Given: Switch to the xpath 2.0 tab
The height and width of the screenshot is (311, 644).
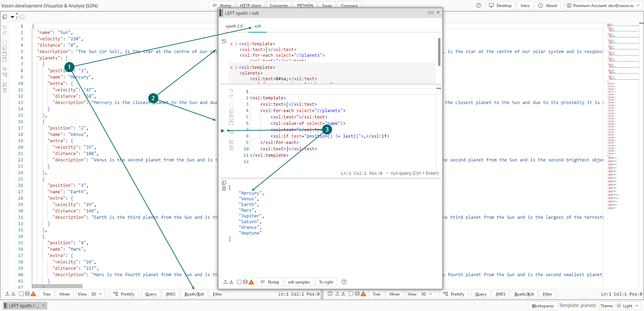Looking at the screenshot, I should tap(234, 26).
